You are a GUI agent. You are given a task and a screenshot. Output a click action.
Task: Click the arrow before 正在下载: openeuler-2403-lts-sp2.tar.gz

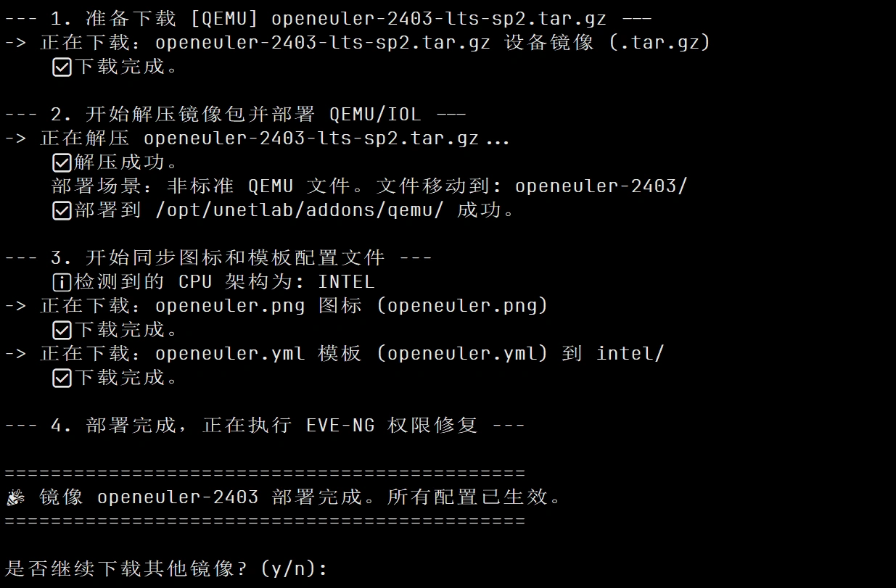click(x=15, y=43)
